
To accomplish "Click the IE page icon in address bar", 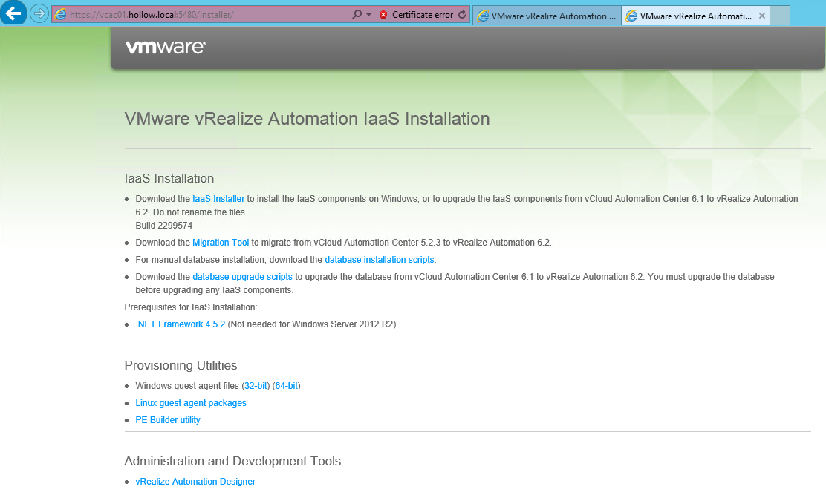I will (61, 15).
